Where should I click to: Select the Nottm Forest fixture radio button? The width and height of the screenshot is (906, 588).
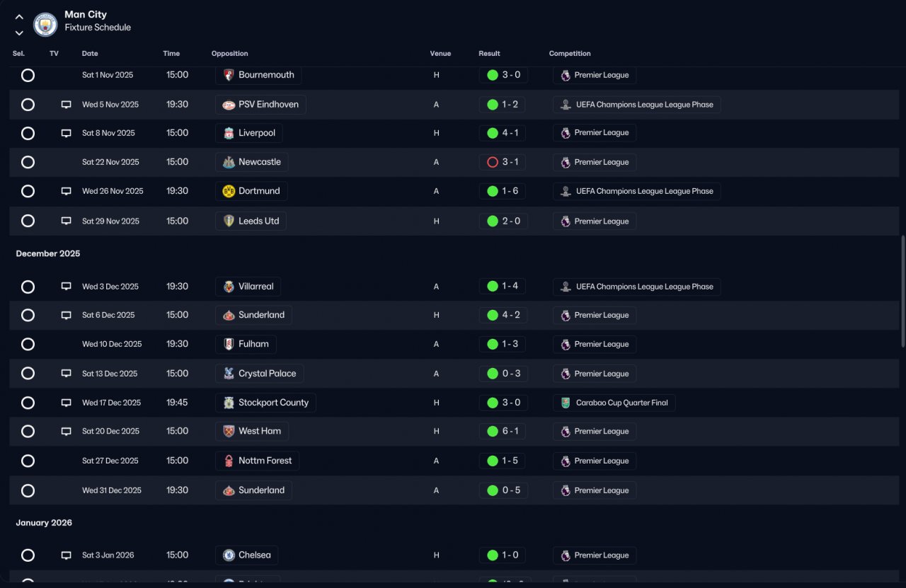pyautogui.click(x=28, y=461)
